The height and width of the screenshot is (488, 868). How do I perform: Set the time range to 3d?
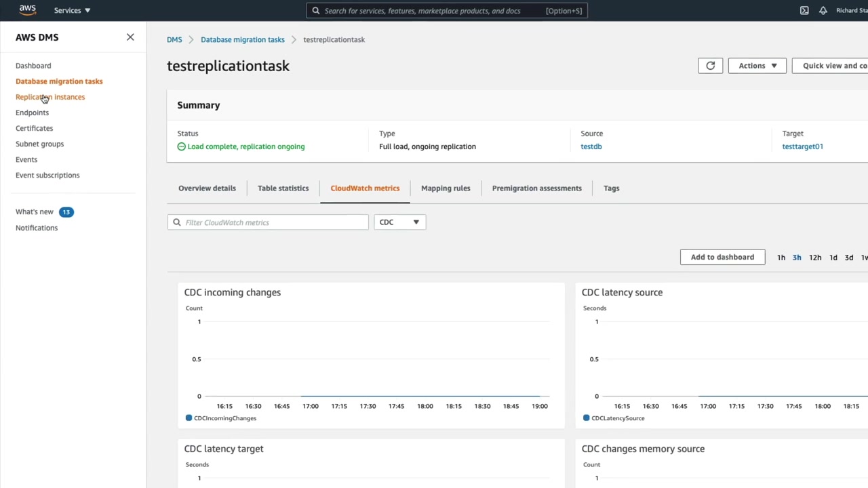(x=848, y=258)
